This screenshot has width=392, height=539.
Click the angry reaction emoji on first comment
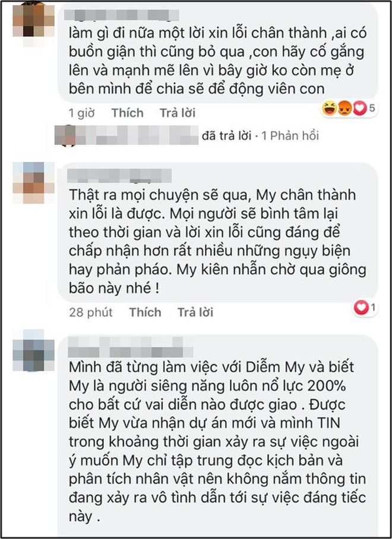(x=344, y=109)
